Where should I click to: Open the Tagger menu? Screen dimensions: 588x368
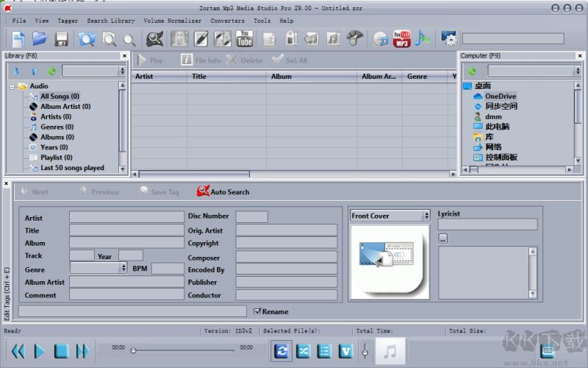click(x=68, y=21)
